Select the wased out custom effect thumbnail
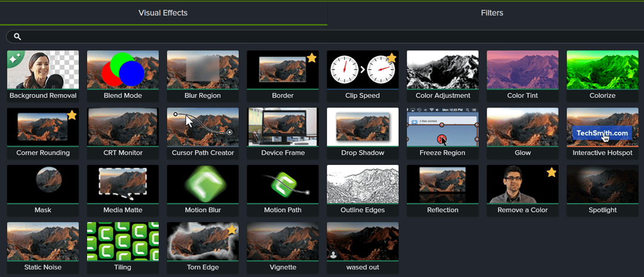Viewport: 644px width, 277px height. click(363, 242)
